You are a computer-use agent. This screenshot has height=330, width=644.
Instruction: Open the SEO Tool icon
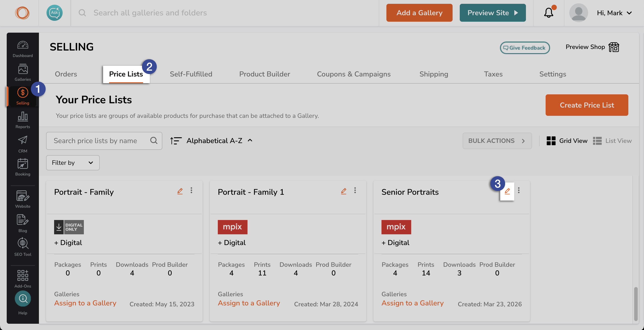(x=23, y=244)
